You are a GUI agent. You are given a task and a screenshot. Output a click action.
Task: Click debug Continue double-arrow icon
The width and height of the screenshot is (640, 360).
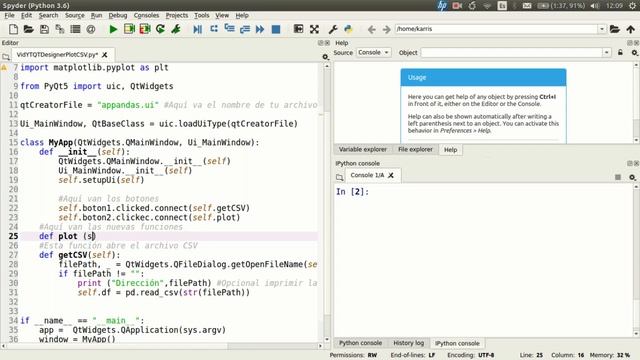pyautogui.click(x=260, y=29)
